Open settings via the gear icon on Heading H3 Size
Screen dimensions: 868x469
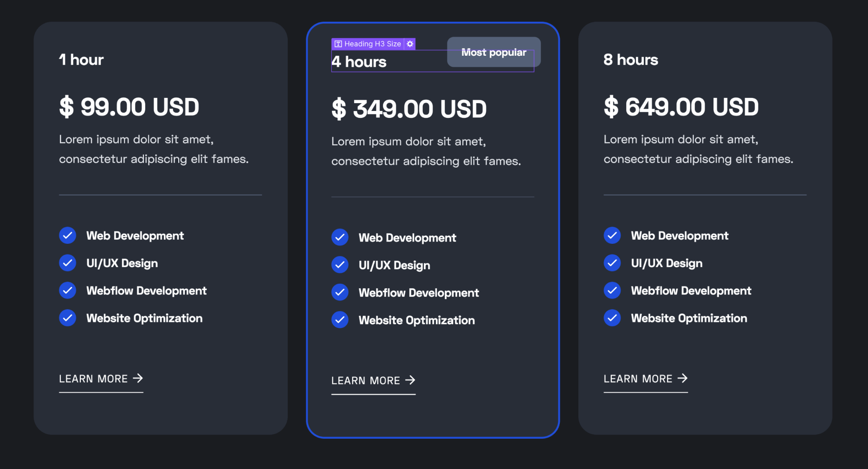click(410, 44)
